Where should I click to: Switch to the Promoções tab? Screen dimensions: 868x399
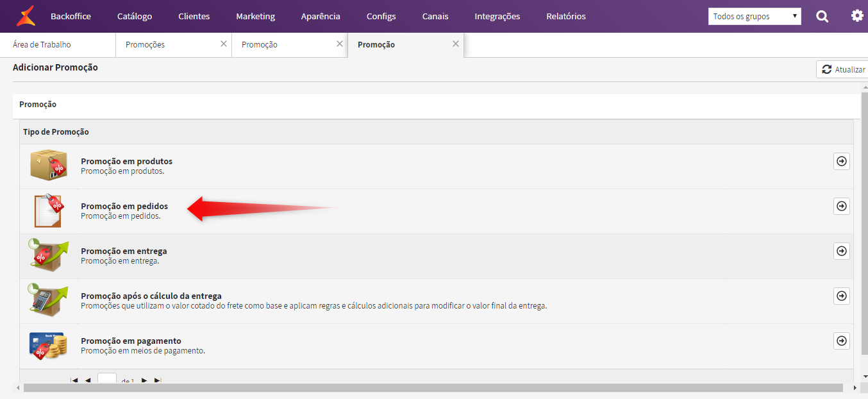tap(174, 45)
